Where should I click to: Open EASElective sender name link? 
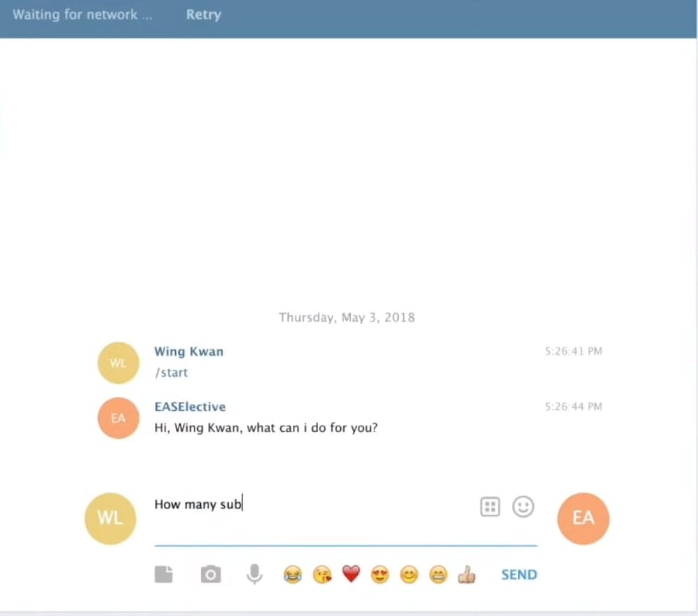(190, 407)
